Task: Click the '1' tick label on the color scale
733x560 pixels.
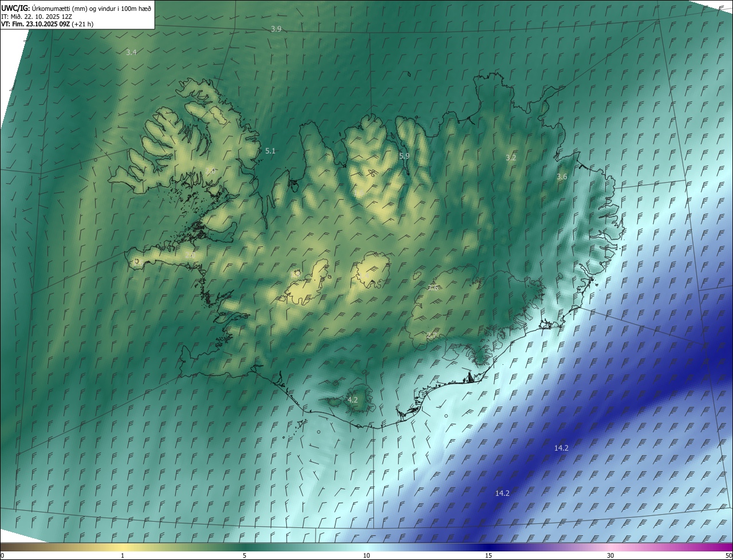Action: pos(123,555)
